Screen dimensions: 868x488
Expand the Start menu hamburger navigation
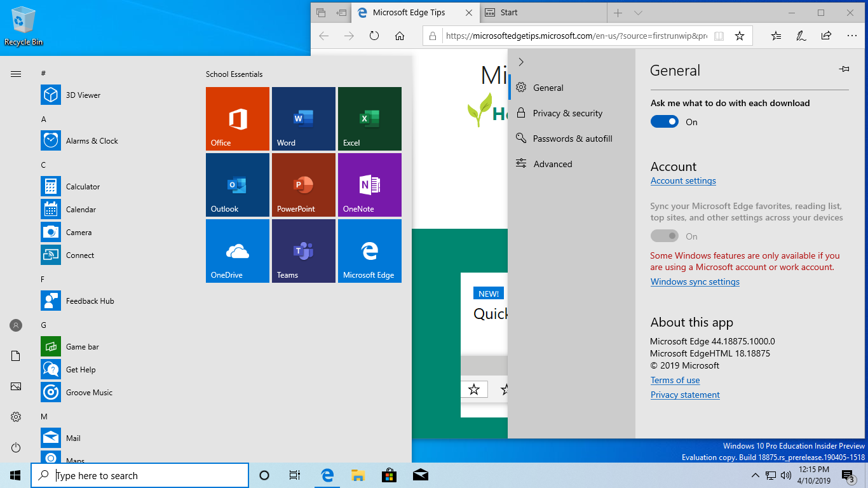pos(16,74)
